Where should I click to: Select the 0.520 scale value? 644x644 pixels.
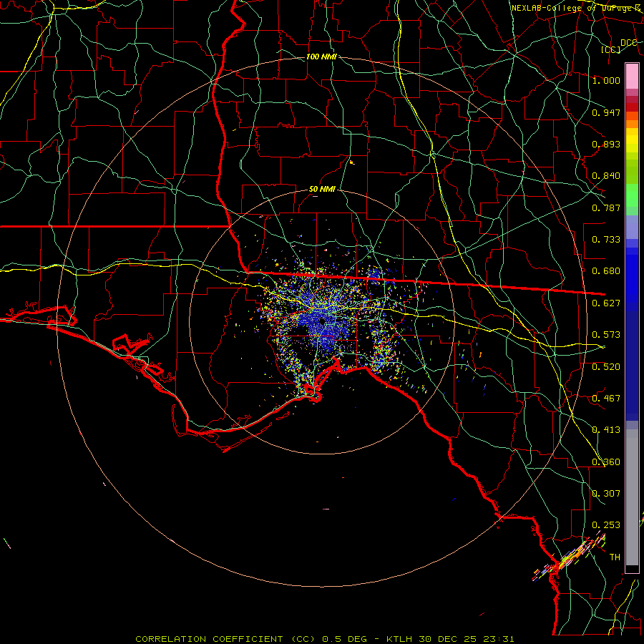pos(606,366)
